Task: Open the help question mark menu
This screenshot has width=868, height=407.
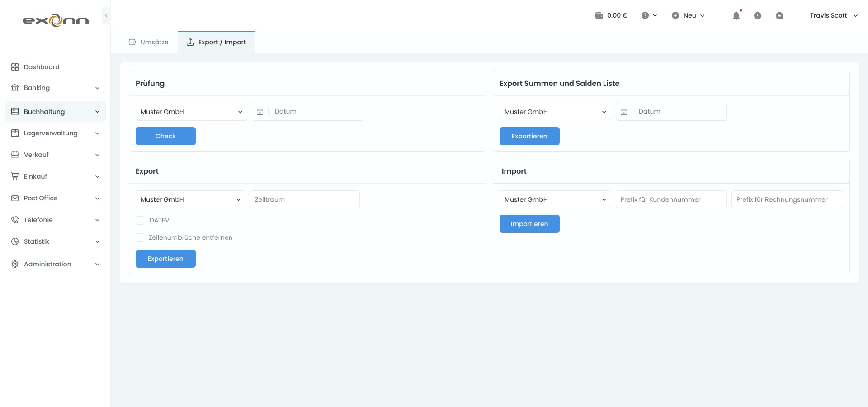Action: pos(649,15)
